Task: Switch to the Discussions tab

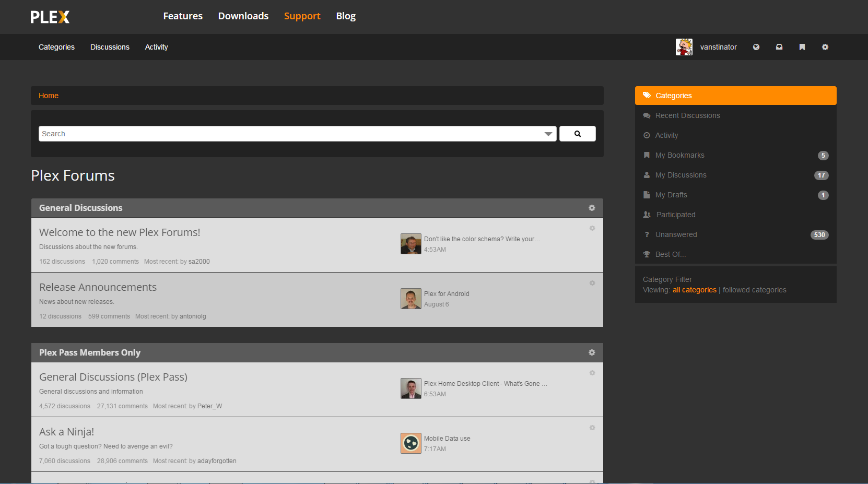Action: tap(110, 47)
